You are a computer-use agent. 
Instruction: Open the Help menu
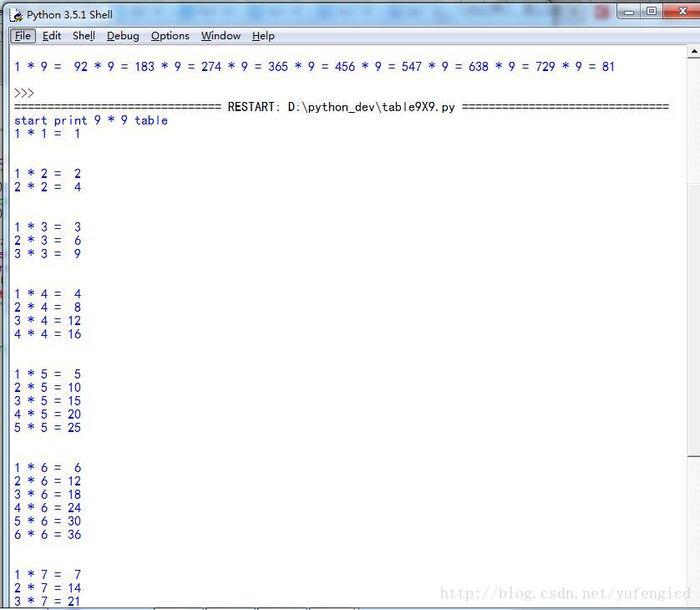pyautogui.click(x=263, y=36)
